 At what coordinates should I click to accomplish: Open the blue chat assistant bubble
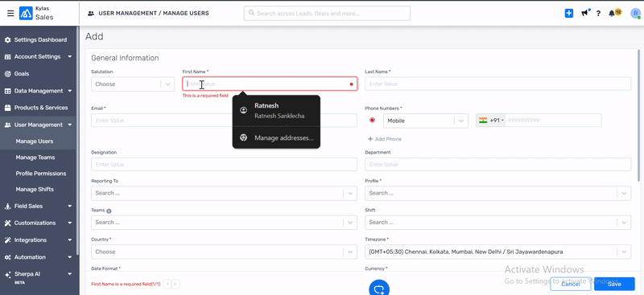click(379, 288)
